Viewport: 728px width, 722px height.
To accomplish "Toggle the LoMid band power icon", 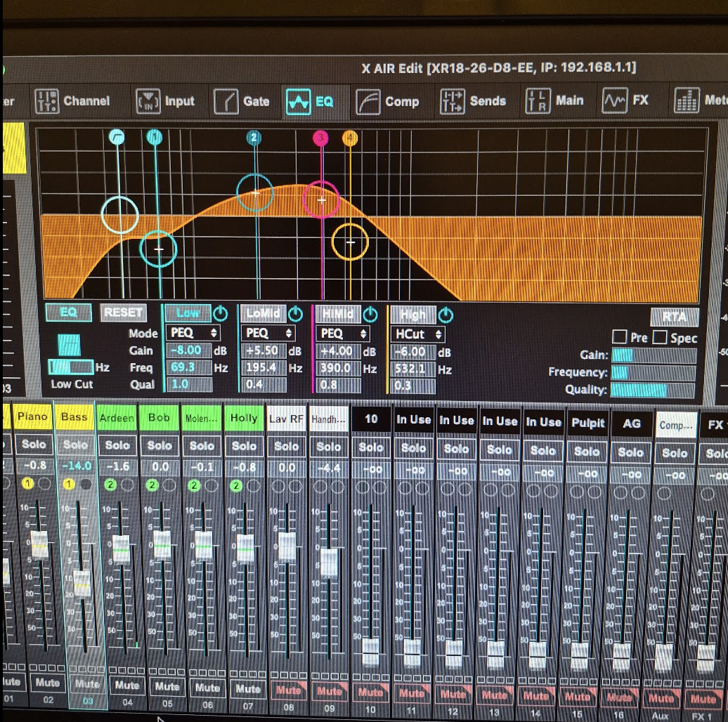I will 295,314.
